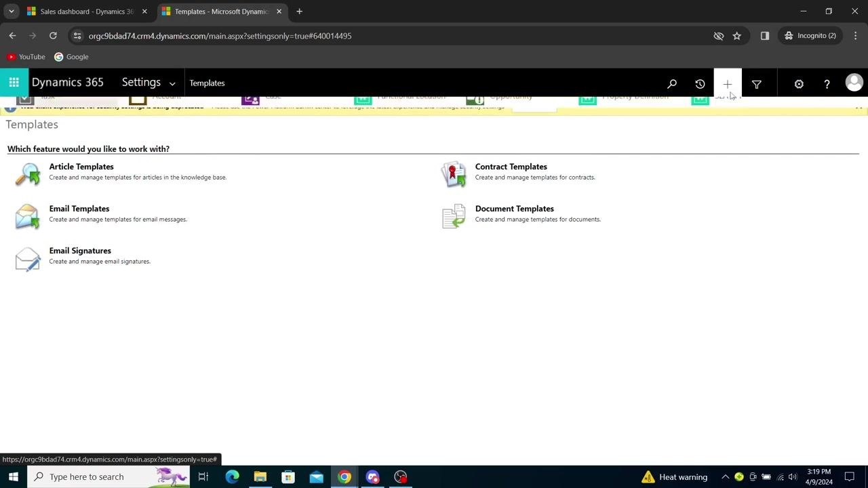Screen dimensions: 868x488
Task: Open the Document Templates link
Action: click(515, 209)
